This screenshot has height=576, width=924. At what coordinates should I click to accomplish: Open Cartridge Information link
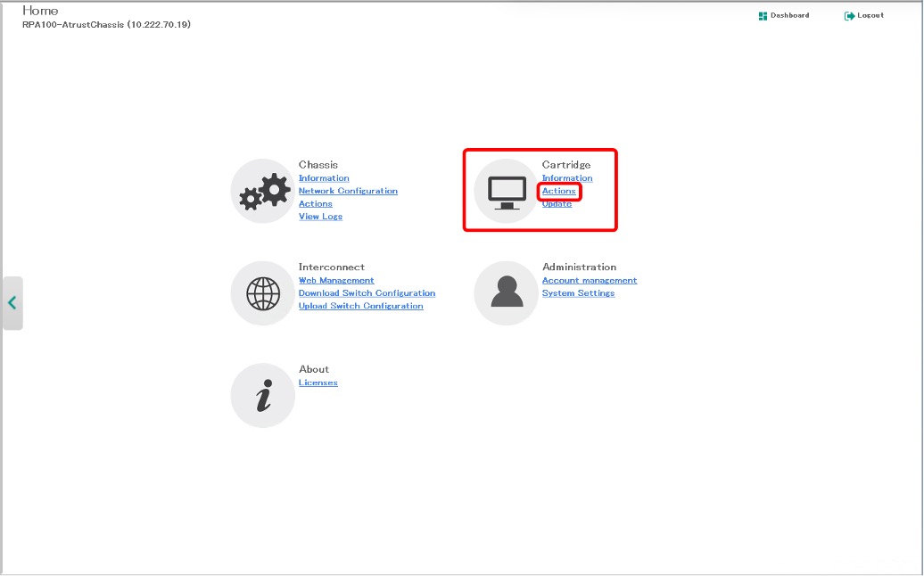[567, 178]
